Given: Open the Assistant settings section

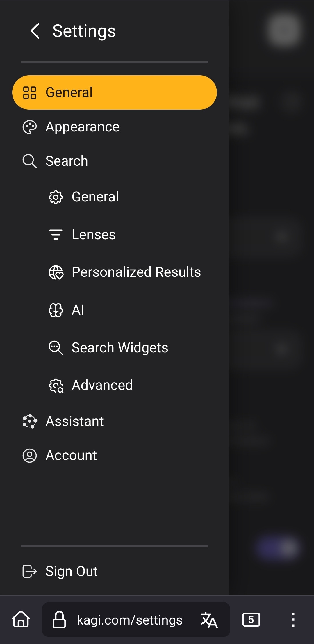Looking at the screenshot, I should pos(74,421).
